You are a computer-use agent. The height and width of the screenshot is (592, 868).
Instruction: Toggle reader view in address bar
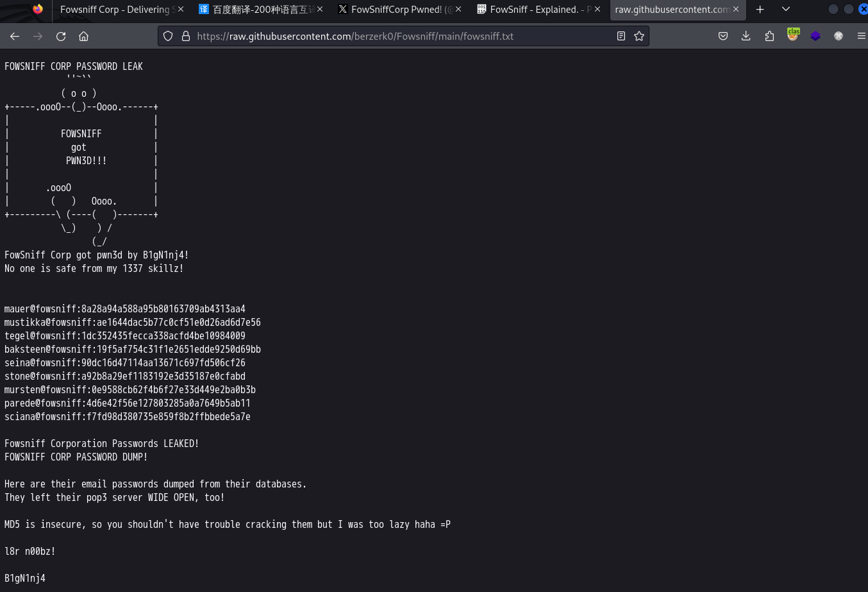[621, 37]
